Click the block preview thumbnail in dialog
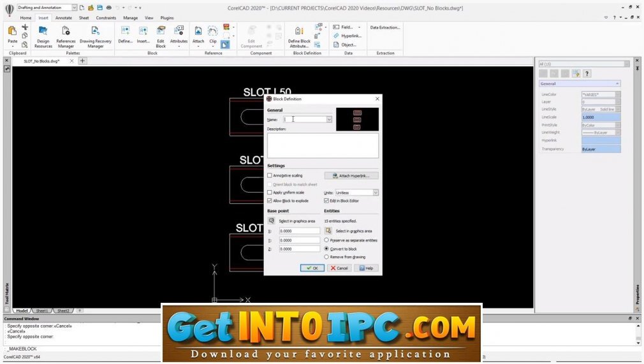Viewport: 644px width, 364px height. 357,120
